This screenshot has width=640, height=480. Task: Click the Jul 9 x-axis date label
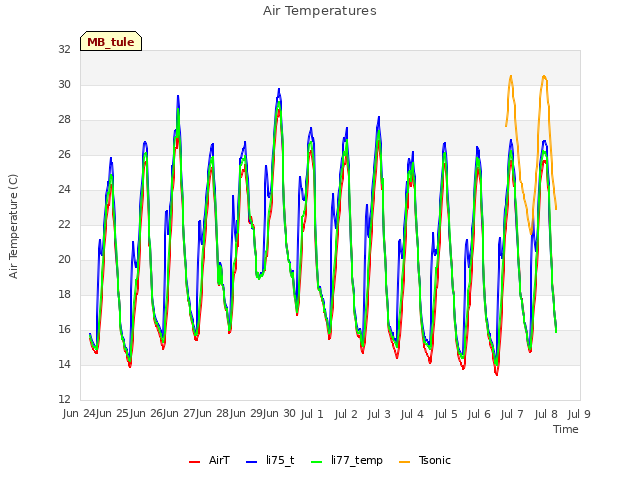(579, 414)
